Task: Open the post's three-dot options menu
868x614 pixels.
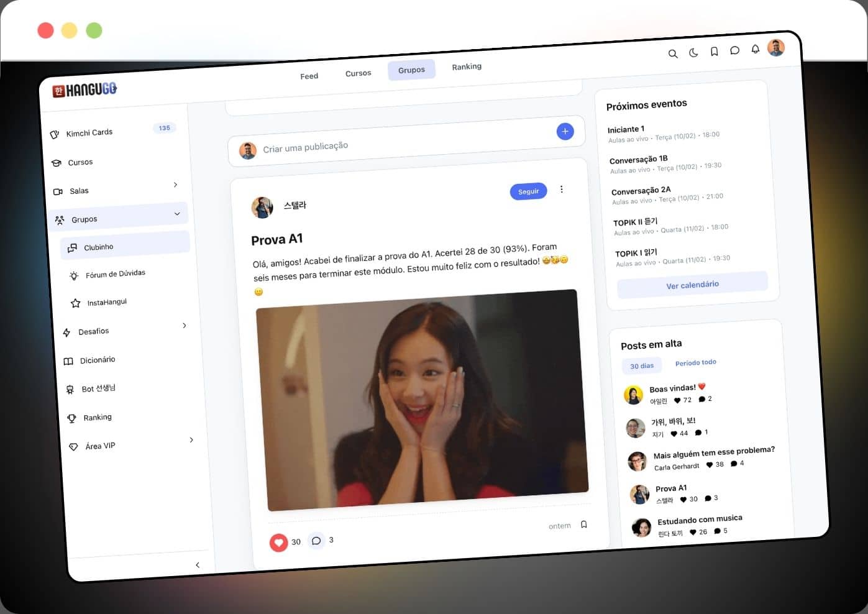Action: click(562, 190)
